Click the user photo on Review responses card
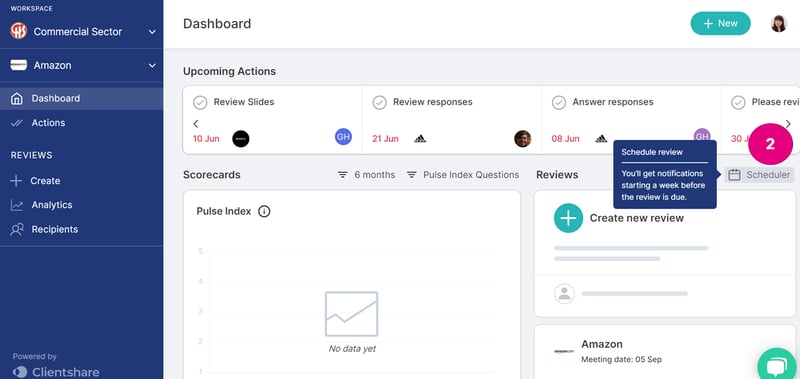Viewport: 800px width, 379px height. click(x=522, y=139)
